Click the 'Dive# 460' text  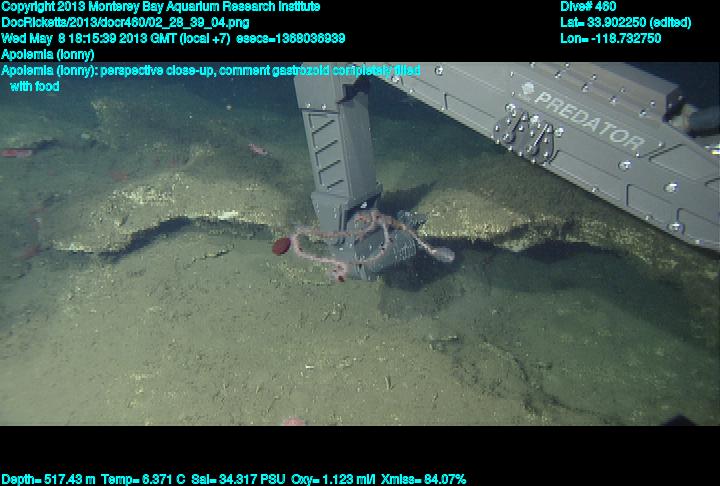click(588, 7)
